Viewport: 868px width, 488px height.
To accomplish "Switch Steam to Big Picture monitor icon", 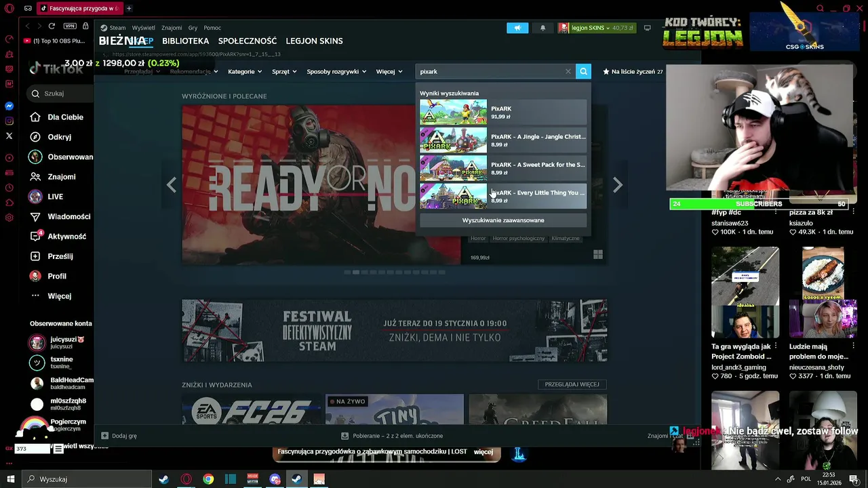I will [x=648, y=28].
